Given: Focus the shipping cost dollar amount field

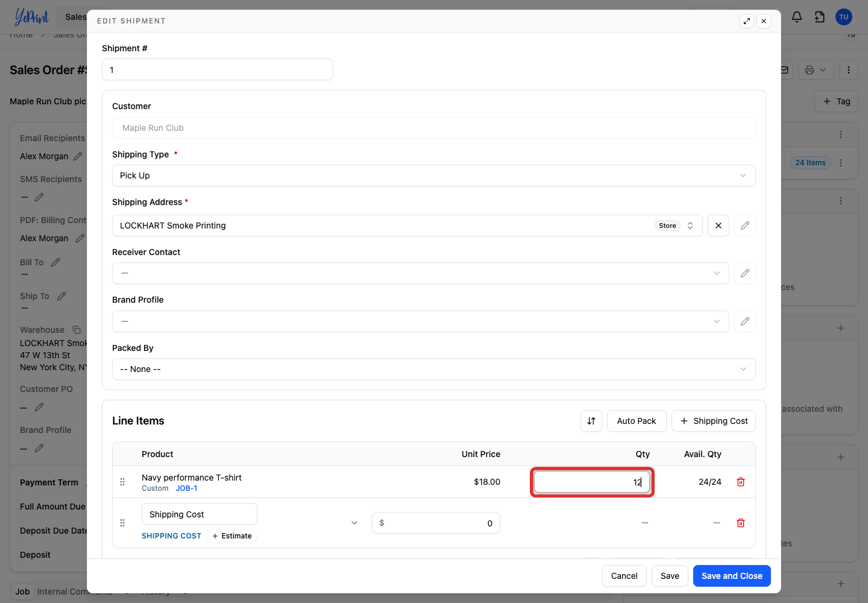Looking at the screenshot, I should tap(436, 523).
